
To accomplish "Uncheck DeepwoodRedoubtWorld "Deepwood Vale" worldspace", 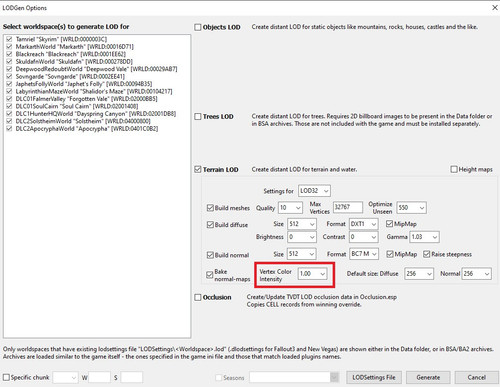I will click(9, 69).
